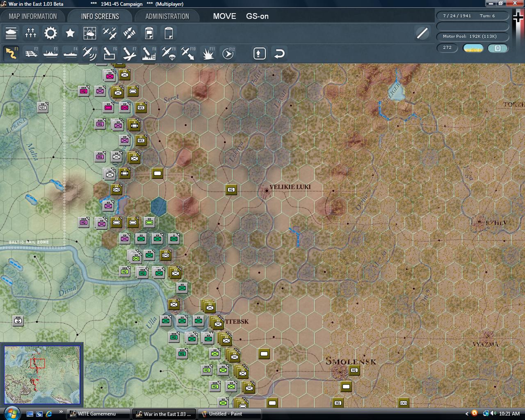The height and width of the screenshot is (420, 525).
Task: Select the F1 unit movement mode
Action: [11, 53]
